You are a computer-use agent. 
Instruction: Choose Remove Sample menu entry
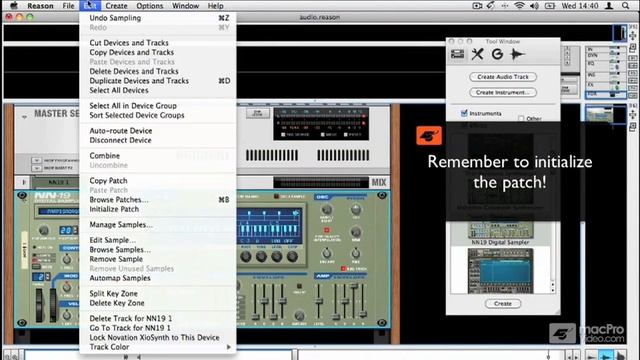[158, 259]
